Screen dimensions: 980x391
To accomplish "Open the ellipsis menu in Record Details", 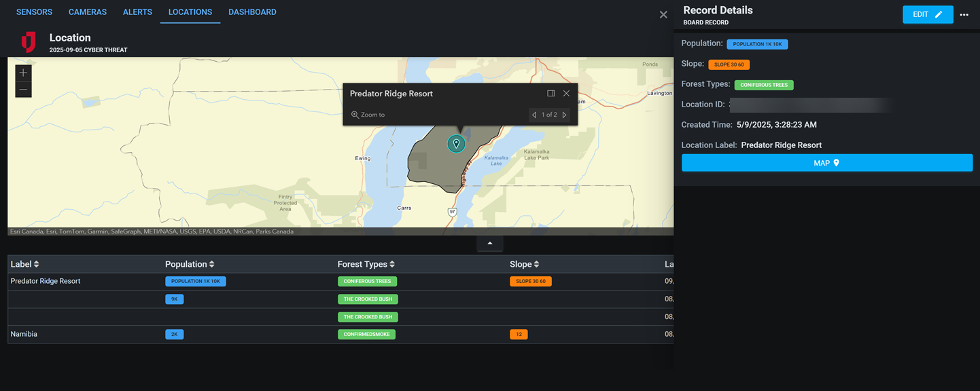I will click(x=964, y=14).
